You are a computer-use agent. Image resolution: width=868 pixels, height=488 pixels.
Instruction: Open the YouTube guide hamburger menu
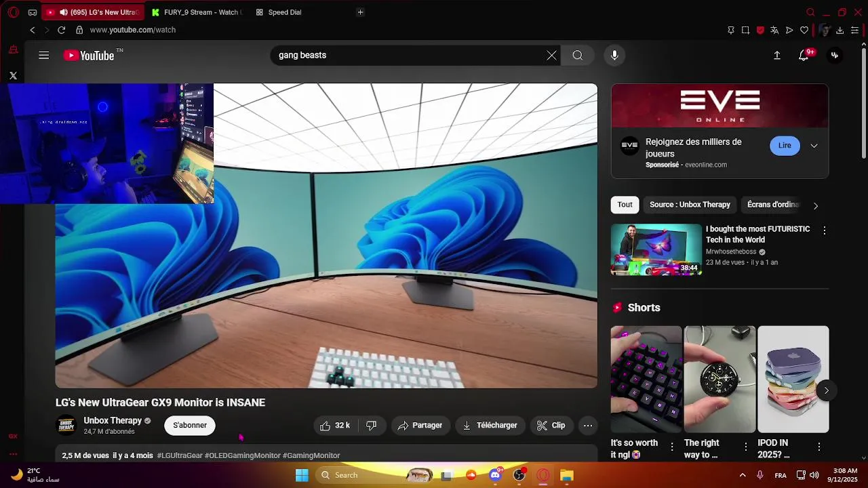(x=44, y=56)
